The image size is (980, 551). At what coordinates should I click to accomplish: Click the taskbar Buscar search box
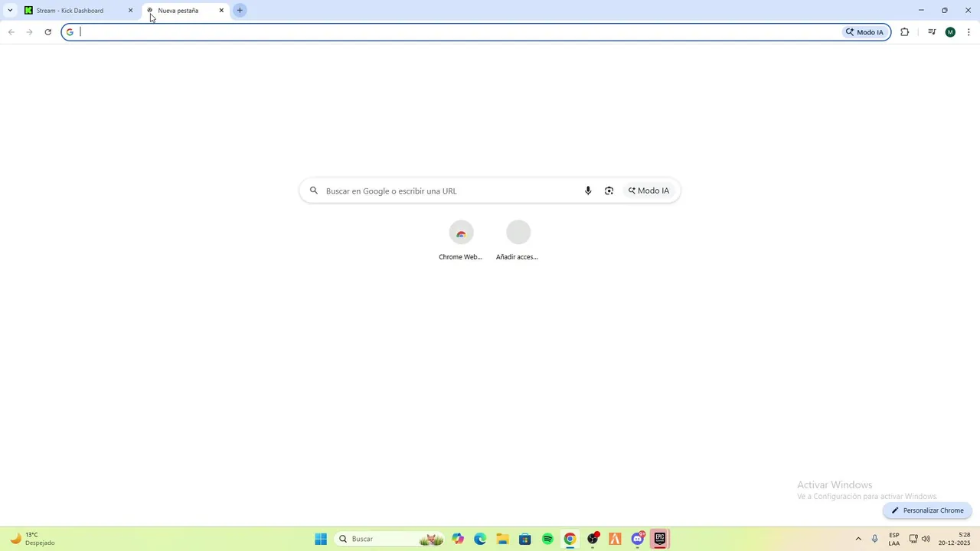point(390,539)
